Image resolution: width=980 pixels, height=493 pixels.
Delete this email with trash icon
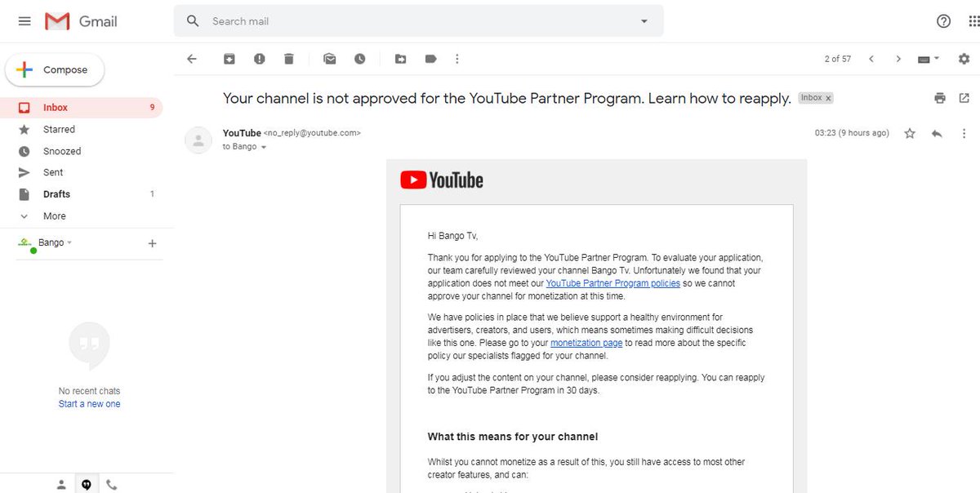pyautogui.click(x=289, y=59)
